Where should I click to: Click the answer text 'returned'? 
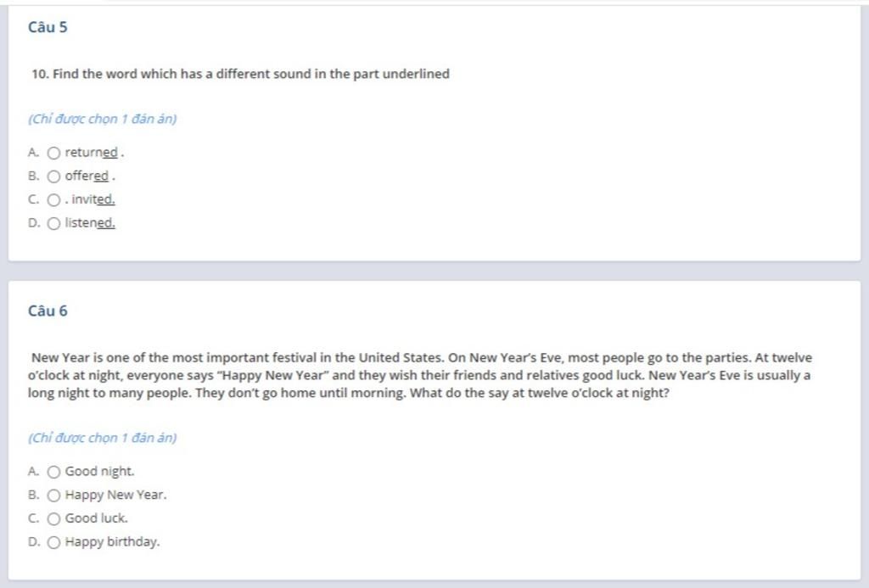click(92, 153)
